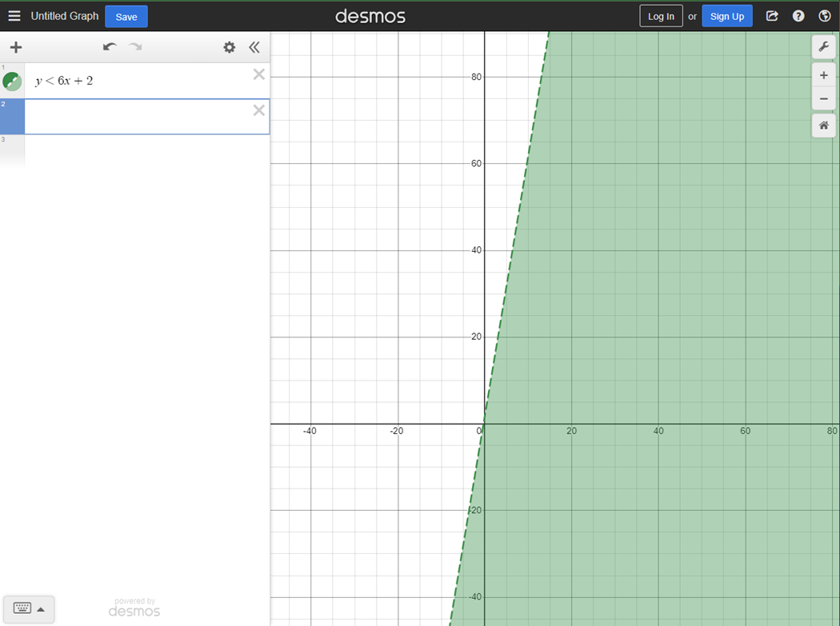Image resolution: width=840 pixels, height=626 pixels.
Task: Click the faded expression line 3
Action: pyautogui.click(x=135, y=152)
